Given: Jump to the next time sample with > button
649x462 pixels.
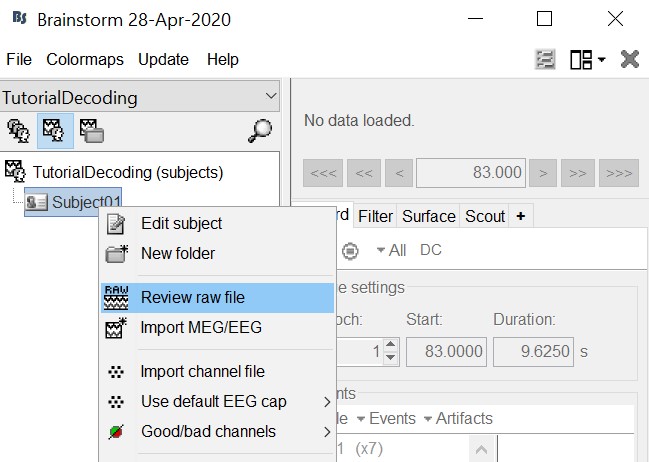Looking at the screenshot, I should tap(543, 172).
